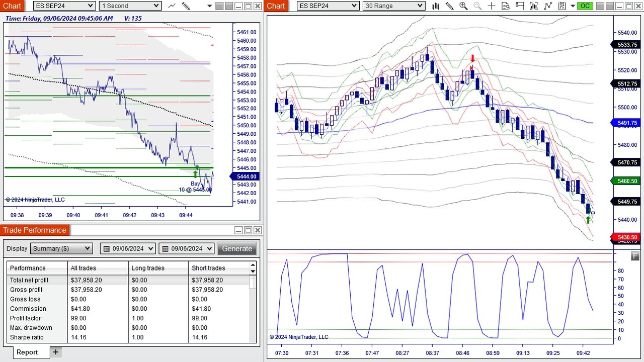Open line chart style icon in left chart
644x362 pixels.
172,6
